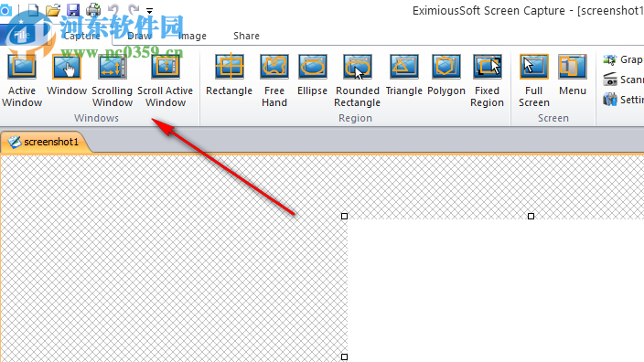
Task: Open the Share ribbon tab
Action: click(x=246, y=37)
